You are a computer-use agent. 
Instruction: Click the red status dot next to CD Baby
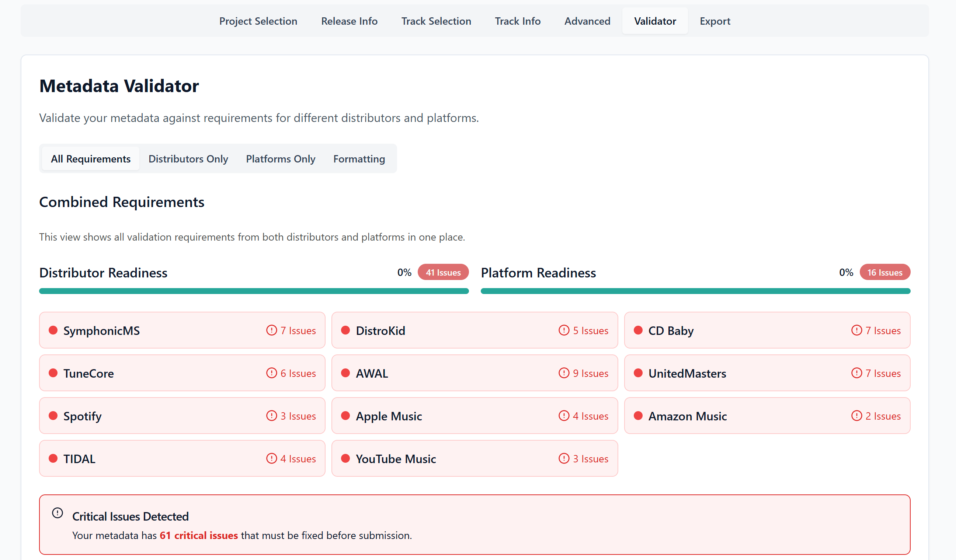pos(639,330)
